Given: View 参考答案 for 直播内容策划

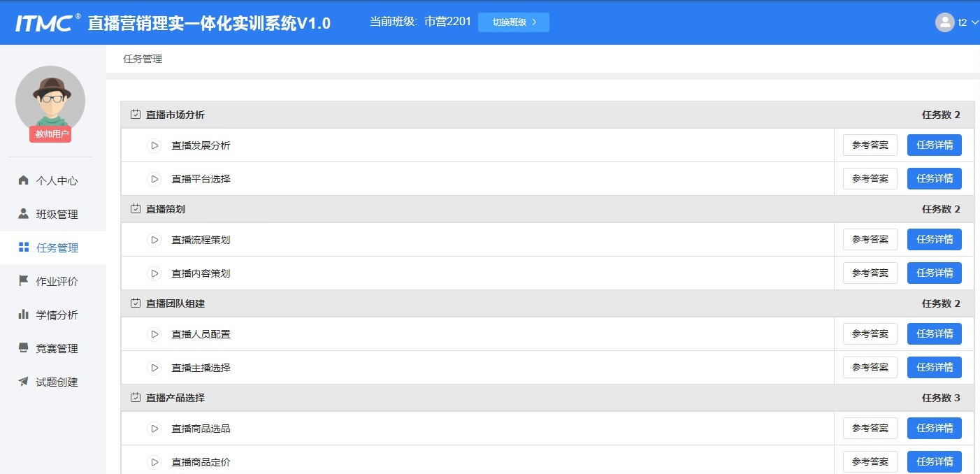Looking at the screenshot, I should (870, 273).
